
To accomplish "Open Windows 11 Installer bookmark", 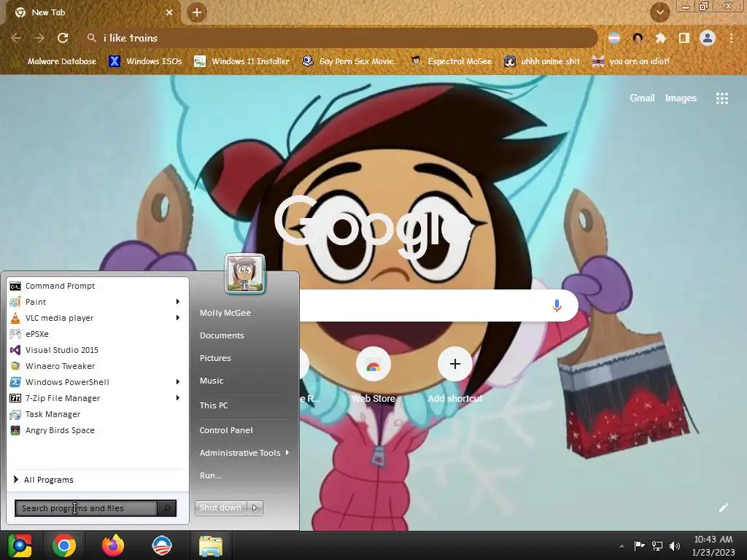I will tap(242, 61).
